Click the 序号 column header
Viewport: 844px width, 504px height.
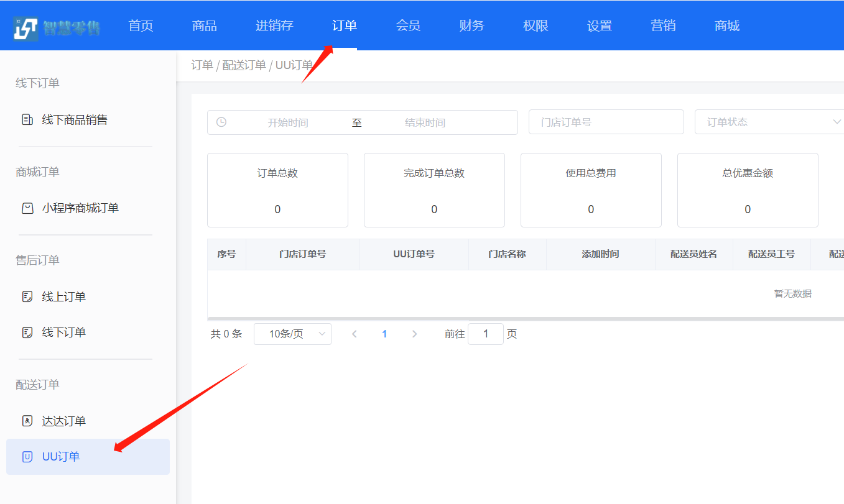[x=226, y=254]
